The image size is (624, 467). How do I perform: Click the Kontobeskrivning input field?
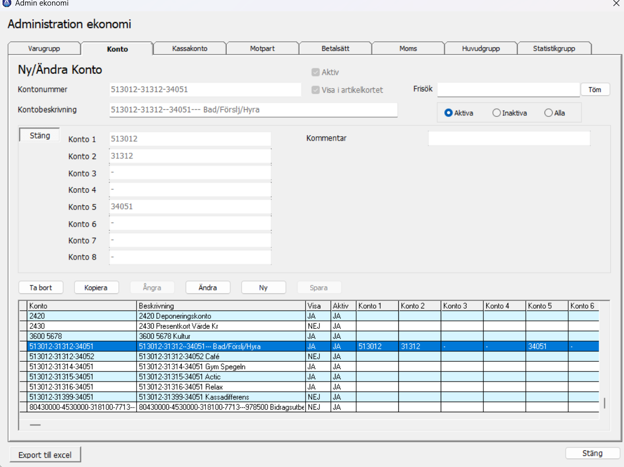(253, 110)
